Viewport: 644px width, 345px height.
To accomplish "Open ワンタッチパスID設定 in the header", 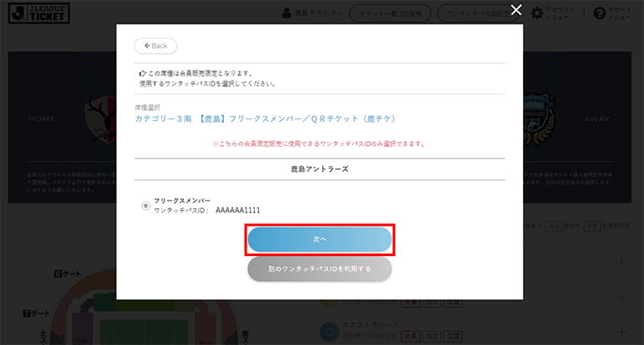I will coord(478,13).
